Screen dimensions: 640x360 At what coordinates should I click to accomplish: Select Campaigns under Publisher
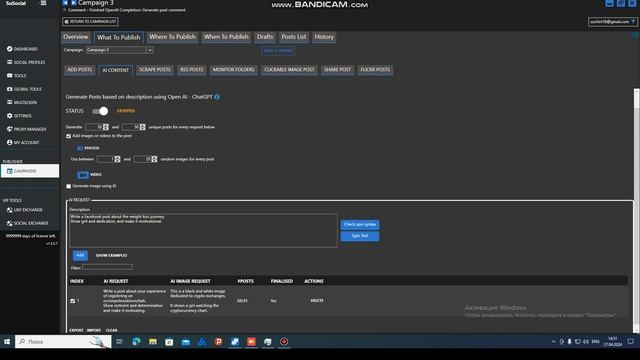(x=30, y=171)
